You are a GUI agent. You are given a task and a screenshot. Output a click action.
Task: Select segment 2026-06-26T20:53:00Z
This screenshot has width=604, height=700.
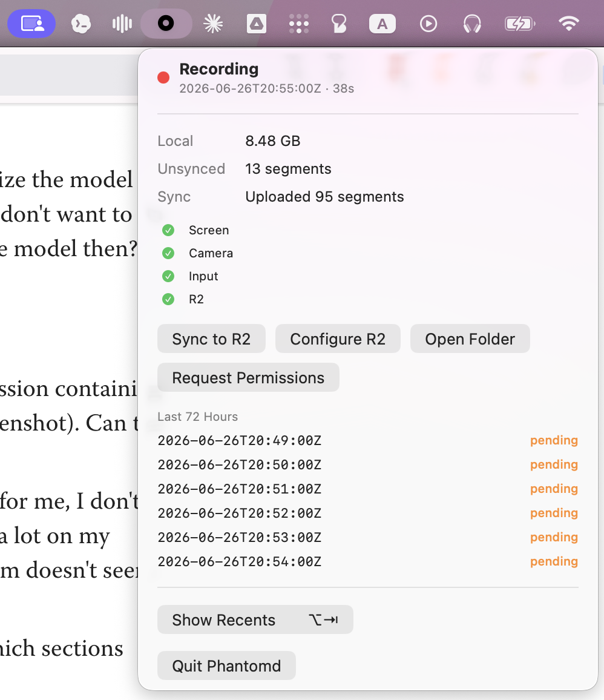click(240, 537)
